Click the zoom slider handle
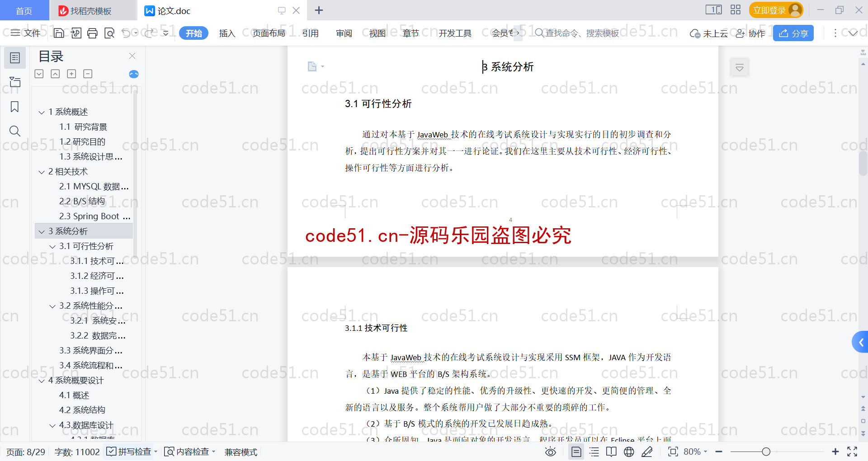Screen dimensions: 868x461 click(x=766, y=452)
